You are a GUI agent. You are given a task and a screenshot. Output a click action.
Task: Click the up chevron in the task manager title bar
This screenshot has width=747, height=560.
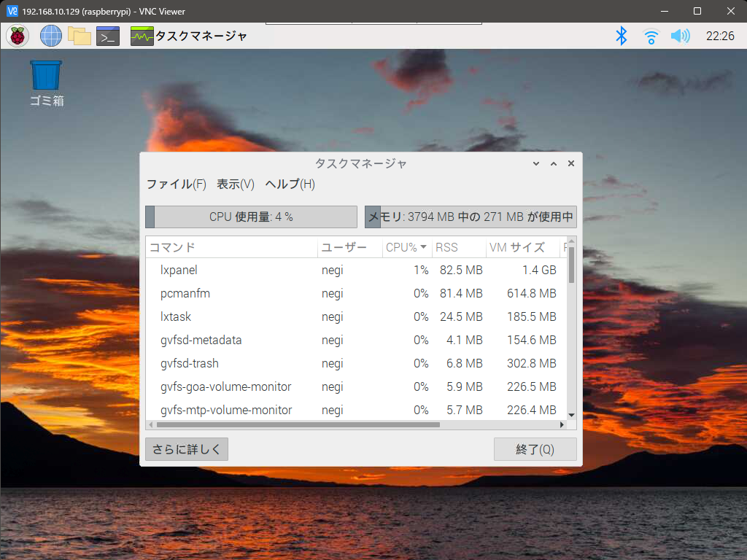(x=554, y=164)
